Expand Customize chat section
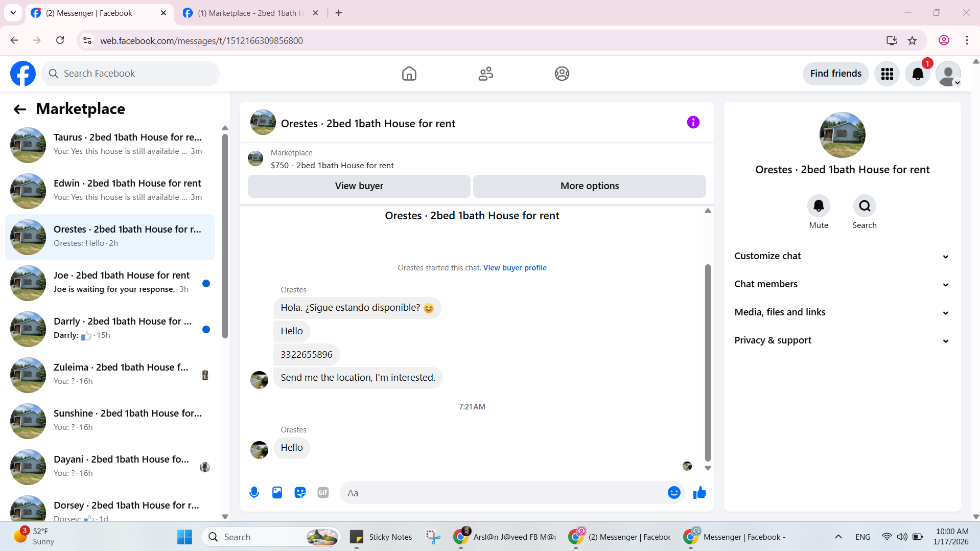 point(842,256)
